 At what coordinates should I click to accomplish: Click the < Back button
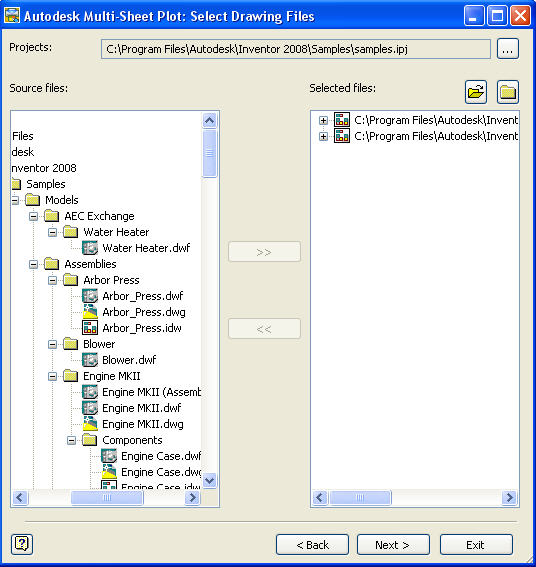tap(312, 545)
